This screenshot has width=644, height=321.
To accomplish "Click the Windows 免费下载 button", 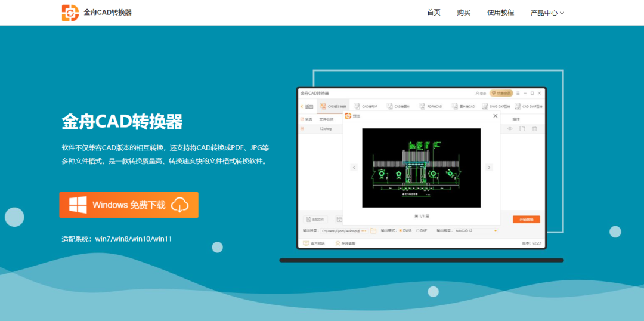I will 129,205.
